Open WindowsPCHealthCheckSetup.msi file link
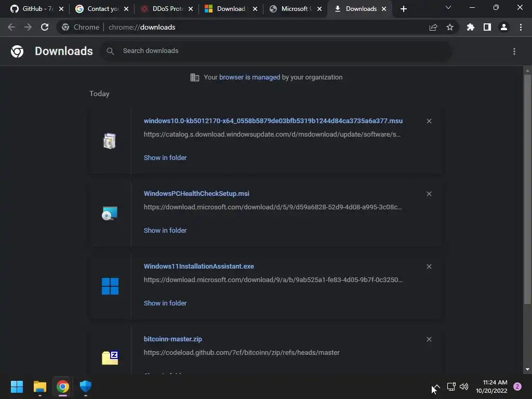This screenshot has width=532, height=399. point(196,193)
